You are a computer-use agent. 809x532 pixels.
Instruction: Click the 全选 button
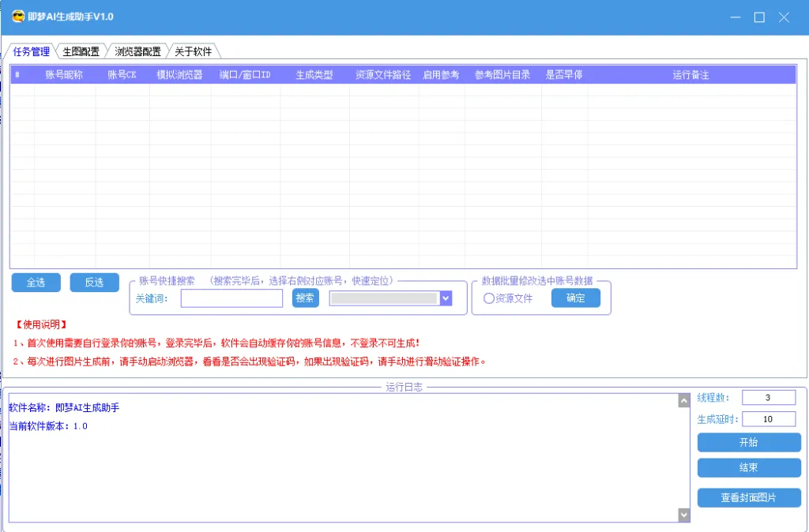36,283
